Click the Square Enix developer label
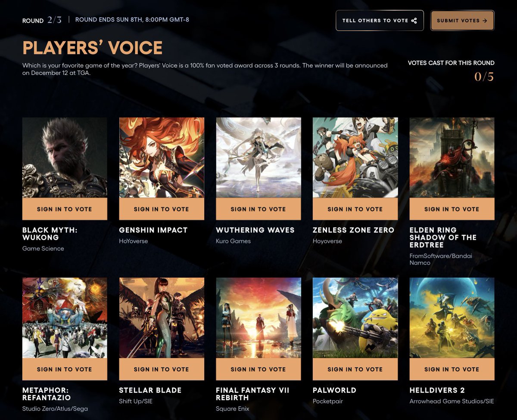This screenshot has width=517, height=420. [233, 408]
